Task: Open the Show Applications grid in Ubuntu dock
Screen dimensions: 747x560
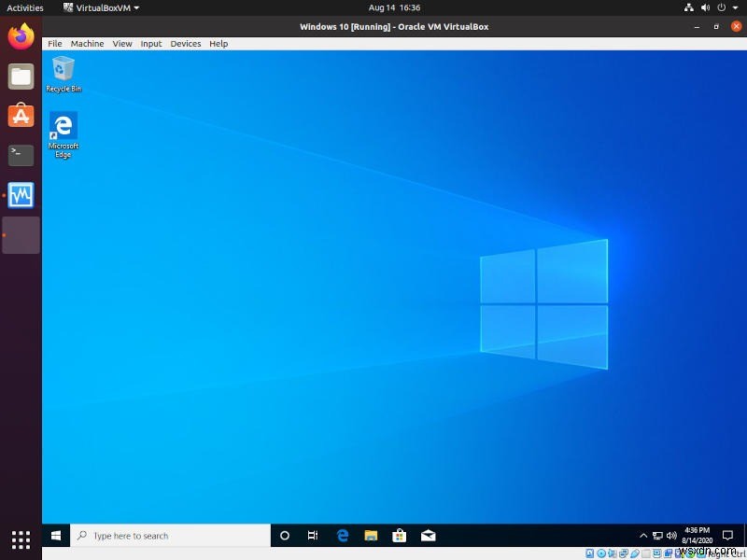Action: pos(20,540)
